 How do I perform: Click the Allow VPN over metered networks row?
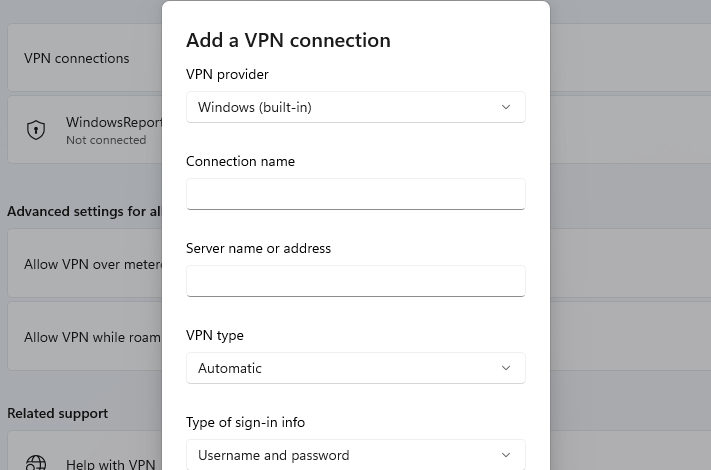pos(85,264)
